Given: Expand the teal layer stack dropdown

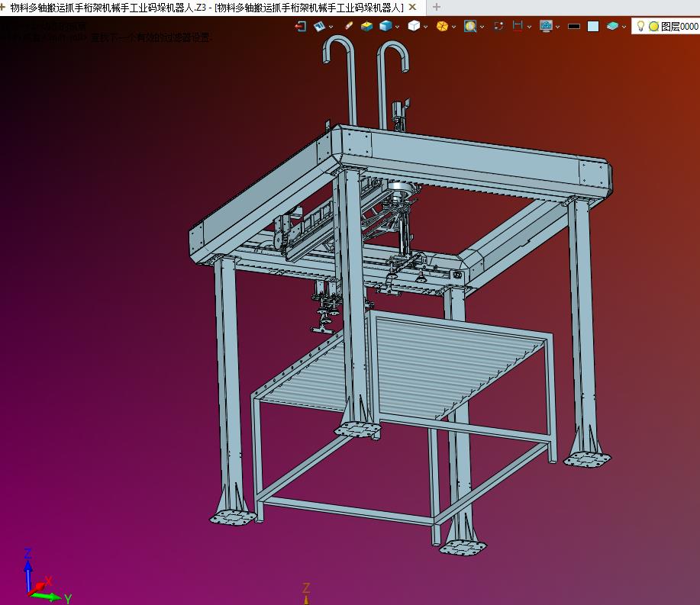Looking at the screenshot, I should (624, 27).
